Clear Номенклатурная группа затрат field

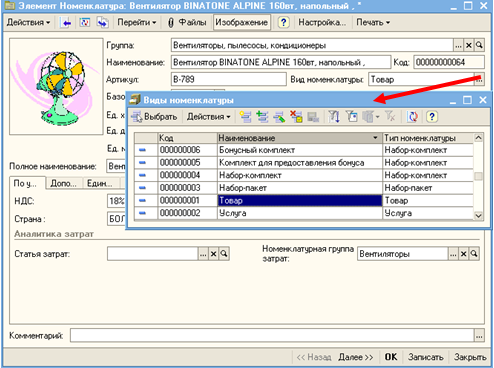463,254
